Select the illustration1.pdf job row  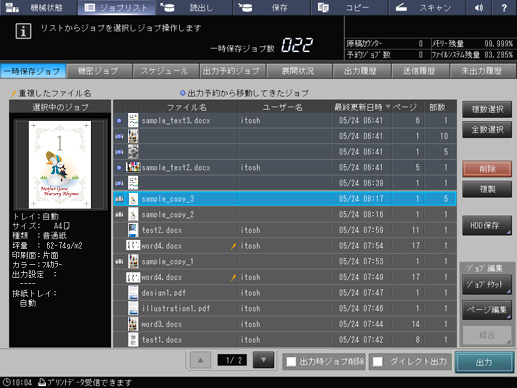click(285, 308)
